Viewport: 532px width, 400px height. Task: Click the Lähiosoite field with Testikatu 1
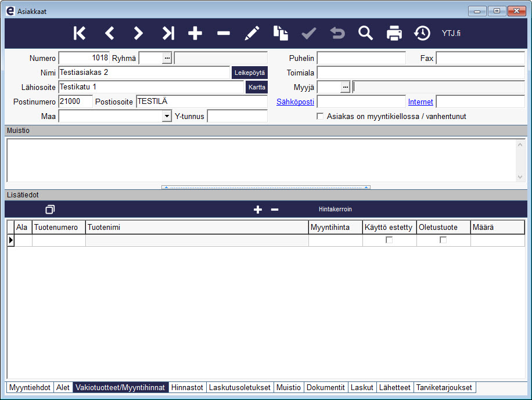[152, 87]
